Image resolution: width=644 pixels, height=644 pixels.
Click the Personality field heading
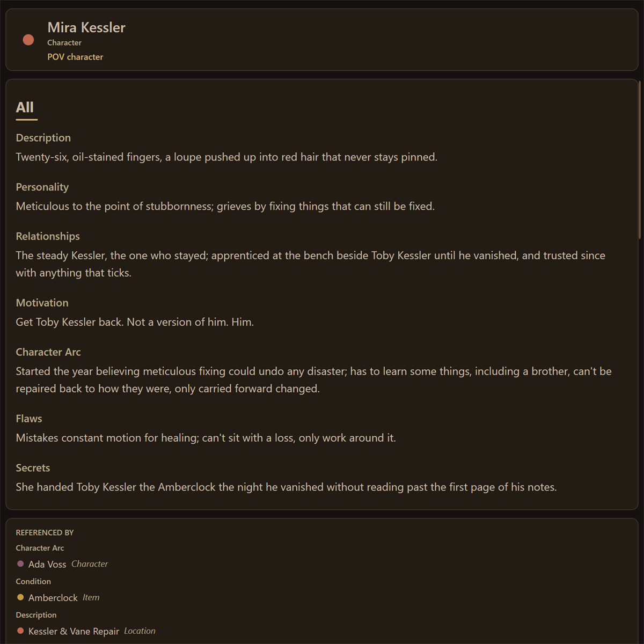click(42, 187)
